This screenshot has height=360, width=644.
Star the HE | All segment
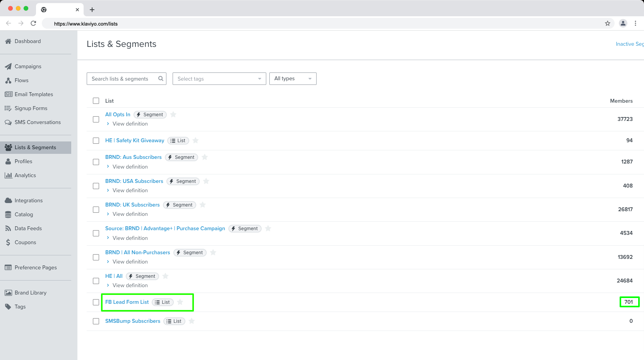point(165,276)
